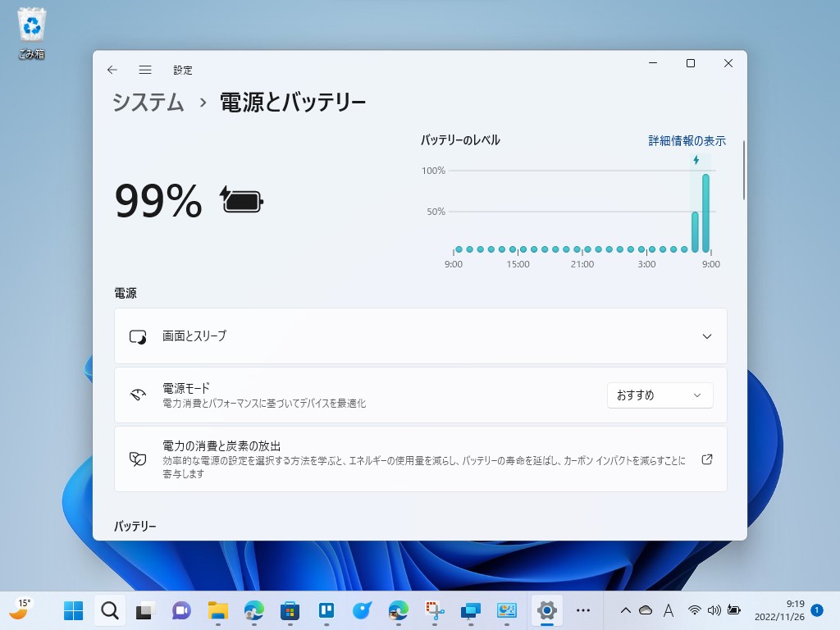Click the battery icon in the system tray
Screen dimensions: 840x630
pos(734,610)
